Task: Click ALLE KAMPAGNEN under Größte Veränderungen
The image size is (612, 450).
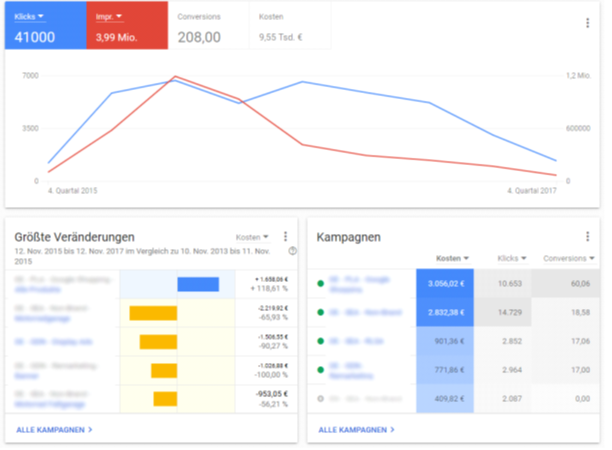Action: tap(54, 429)
